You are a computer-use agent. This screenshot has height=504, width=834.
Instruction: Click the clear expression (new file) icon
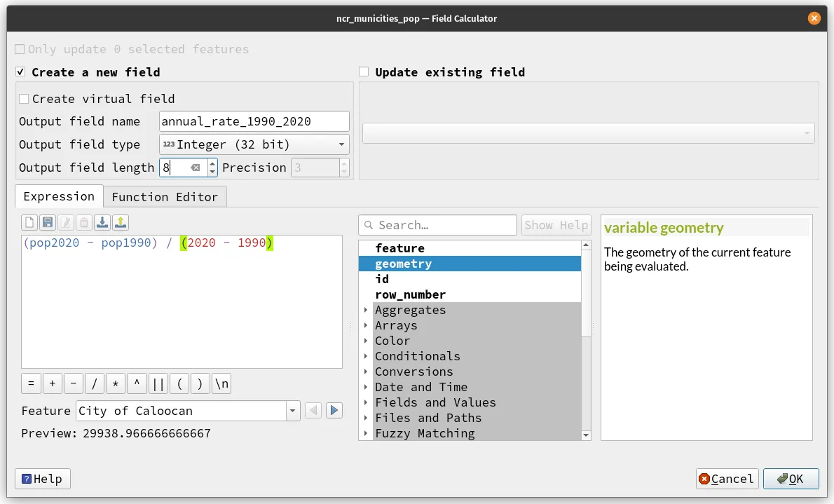(29, 223)
